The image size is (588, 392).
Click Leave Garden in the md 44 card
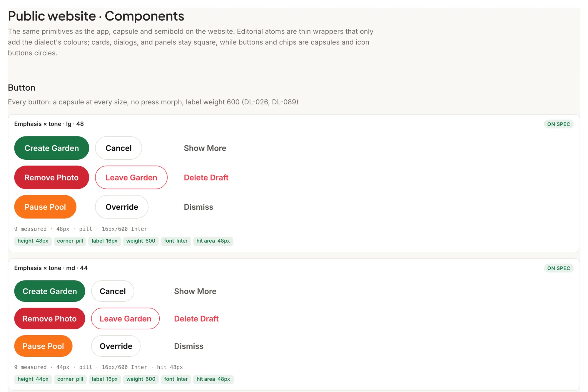click(125, 318)
